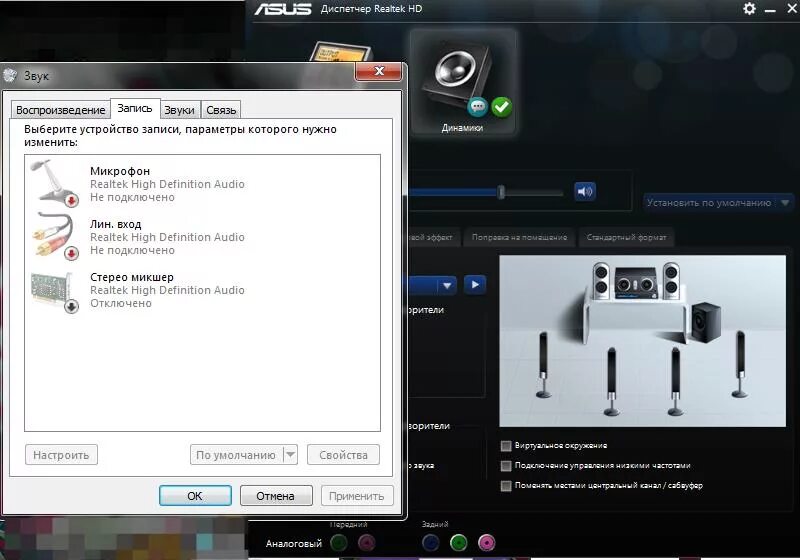The image size is (800, 560).
Task: Click Не подключено status under Микрофон
Action: 132,197
